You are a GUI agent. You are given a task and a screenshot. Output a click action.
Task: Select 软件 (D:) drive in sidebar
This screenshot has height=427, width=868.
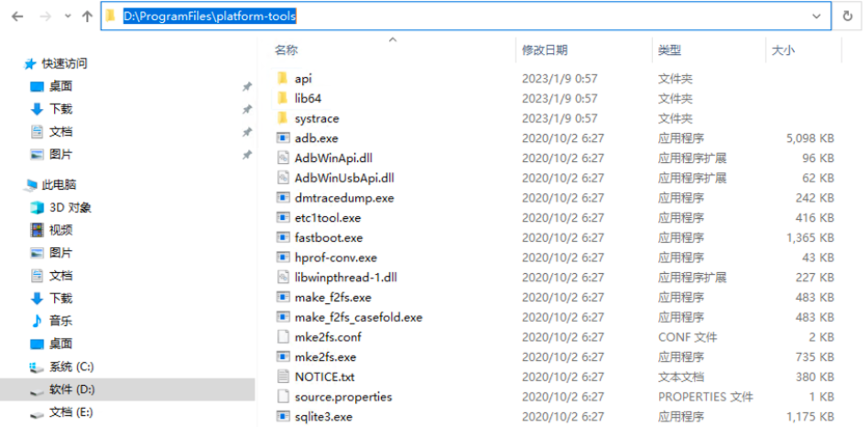coord(127,390)
